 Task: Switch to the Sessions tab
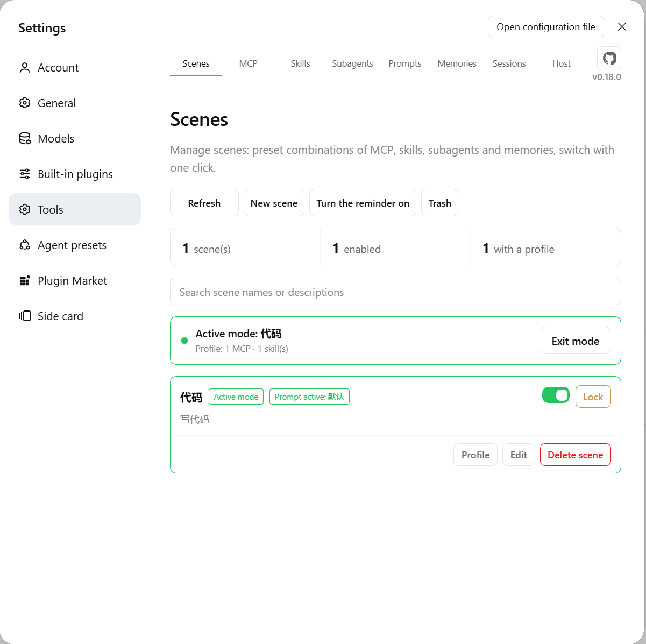[x=509, y=63]
